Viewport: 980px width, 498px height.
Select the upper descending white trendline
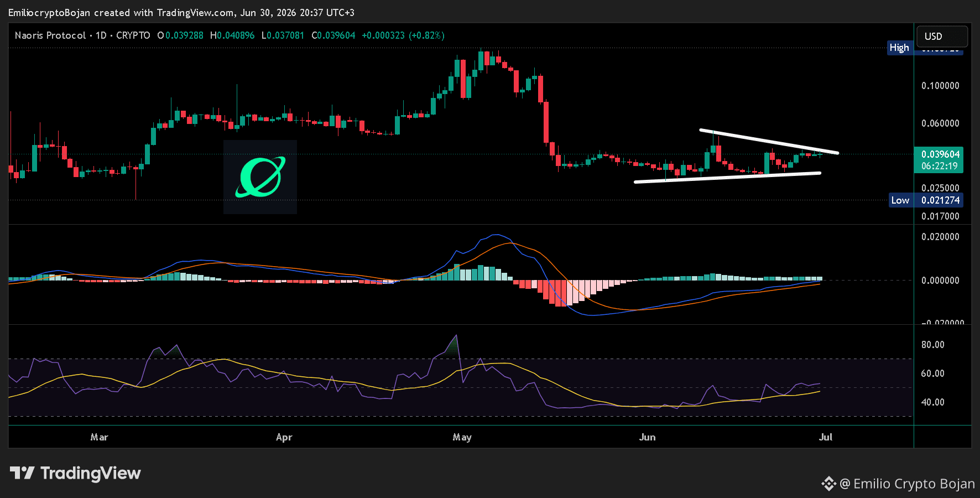pyautogui.click(x=769, y=141)
